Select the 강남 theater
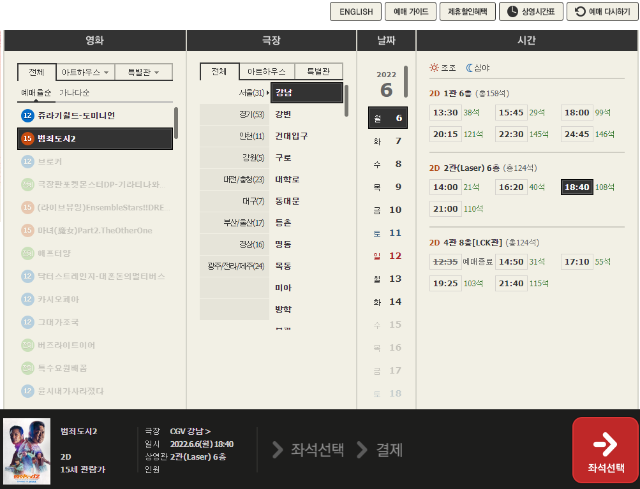Screen dimensions: 640x489 pos(307,92)
